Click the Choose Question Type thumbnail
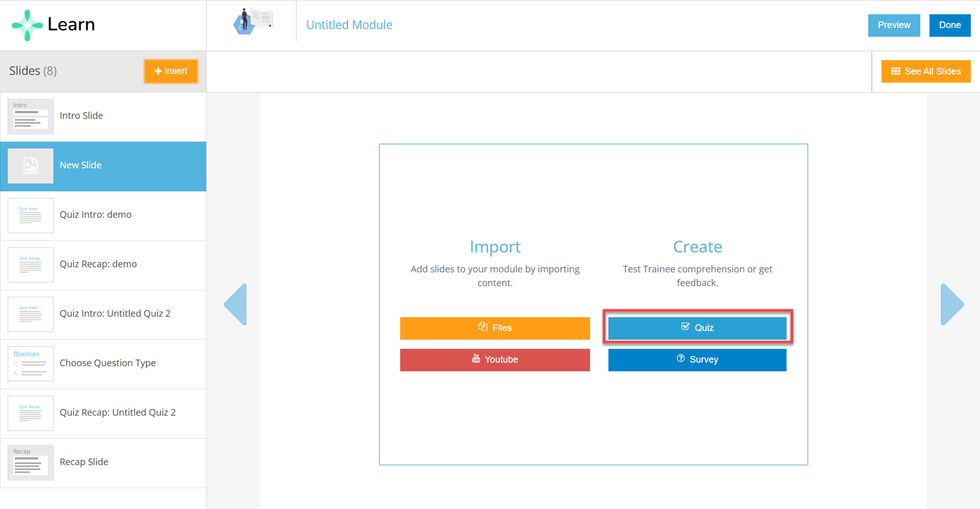This screenshot has height=509, width=980. click(x=30, y=363)
